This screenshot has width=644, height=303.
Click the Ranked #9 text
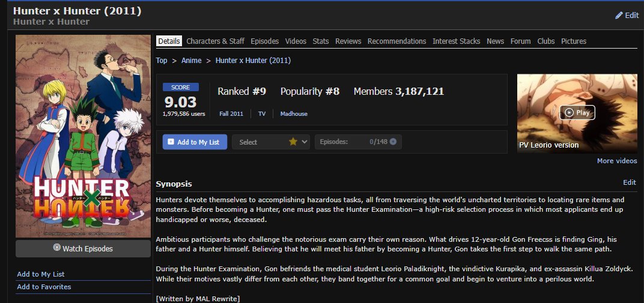[x=242, y=91]
